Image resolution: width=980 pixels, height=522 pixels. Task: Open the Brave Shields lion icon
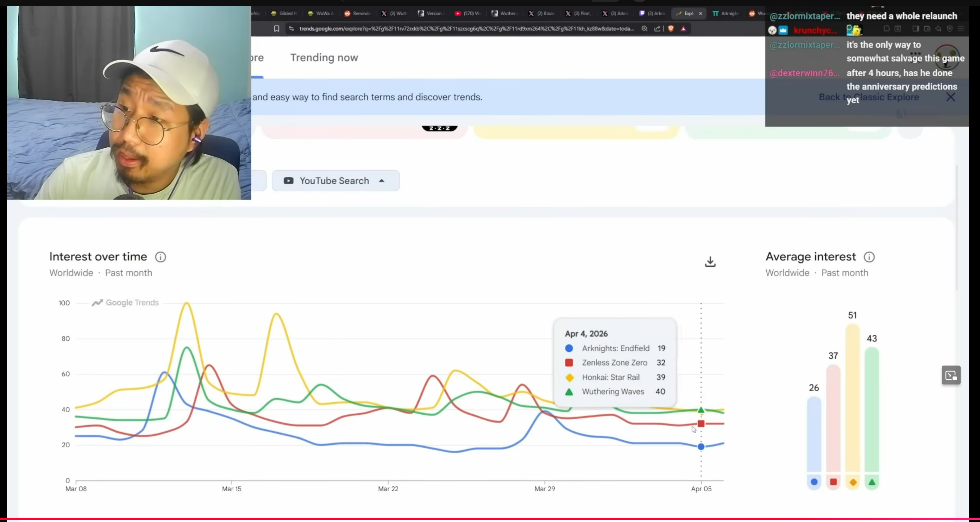(671, 29)
